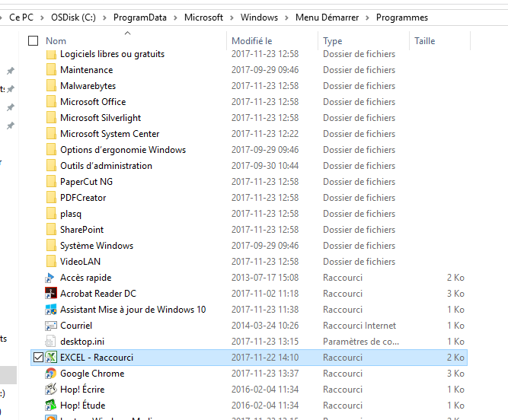Click the Microsoft Silverlight folder icon

(51, 117)
